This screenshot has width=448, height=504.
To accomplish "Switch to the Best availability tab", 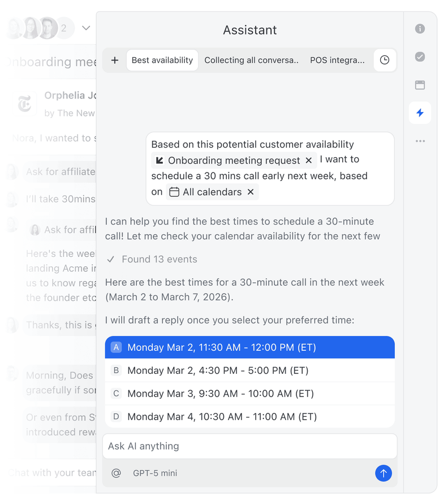I will 162,59.
